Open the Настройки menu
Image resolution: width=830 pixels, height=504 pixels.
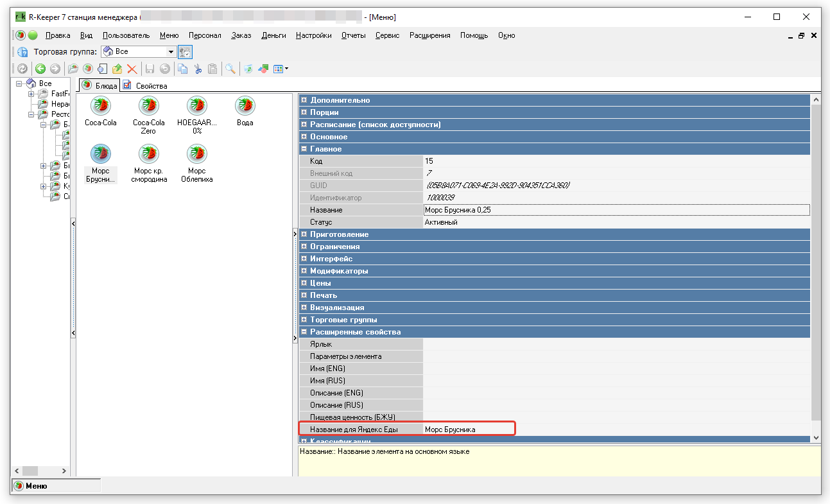[314, 35]
